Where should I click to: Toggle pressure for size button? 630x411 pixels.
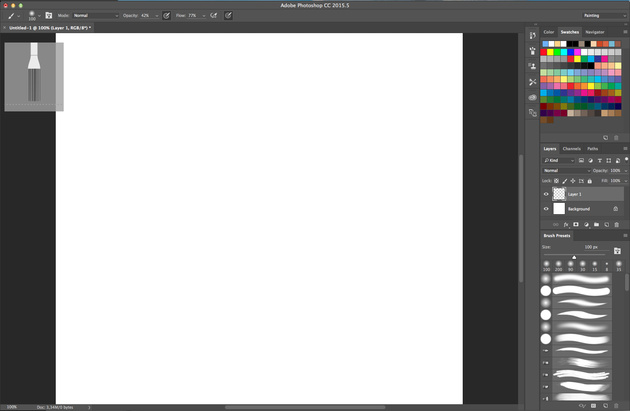tap(228, 16)
